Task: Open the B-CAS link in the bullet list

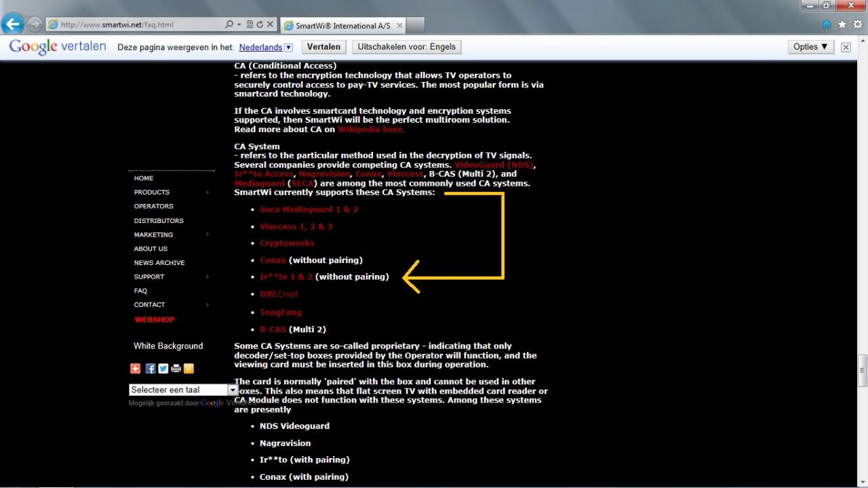Action: tap(273, 329)
